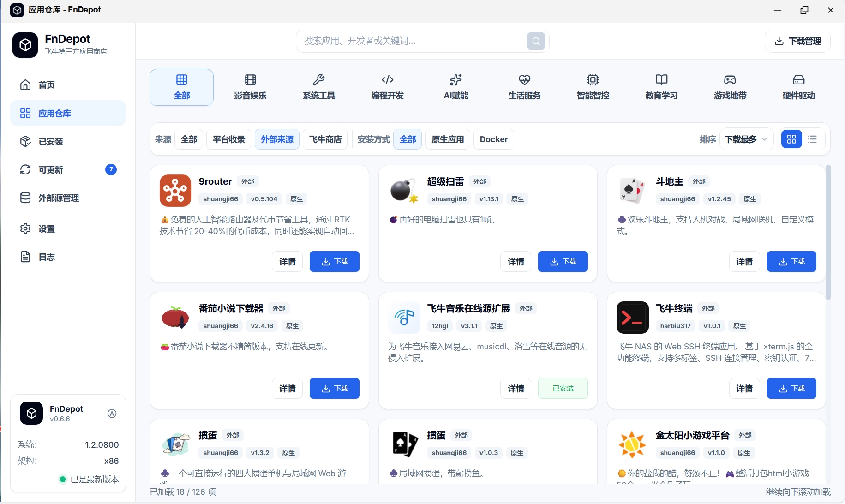Viewport: 845px width, 504px height.
Task: Switch to grid view layout
Action: pyautogui.click(x=791, y=139)
